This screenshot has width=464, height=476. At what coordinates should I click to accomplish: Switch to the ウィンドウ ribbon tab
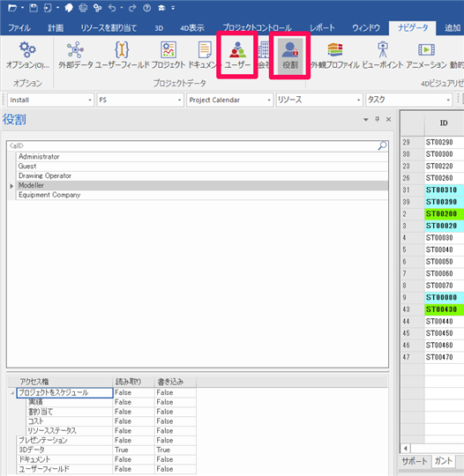point(366,28)
